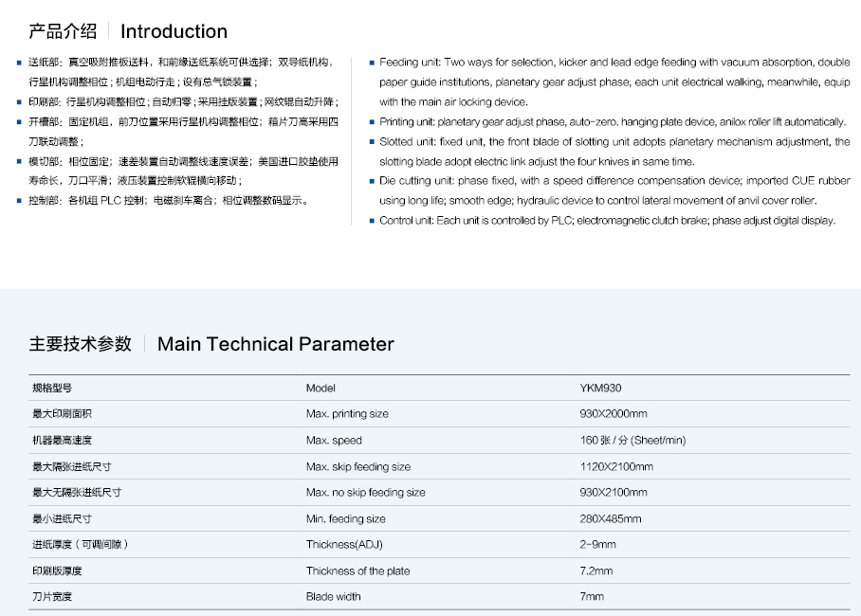Click the "Thickness(ADJ)" parameter label
This screenshot has width=861, height=616.
(344, 545)
